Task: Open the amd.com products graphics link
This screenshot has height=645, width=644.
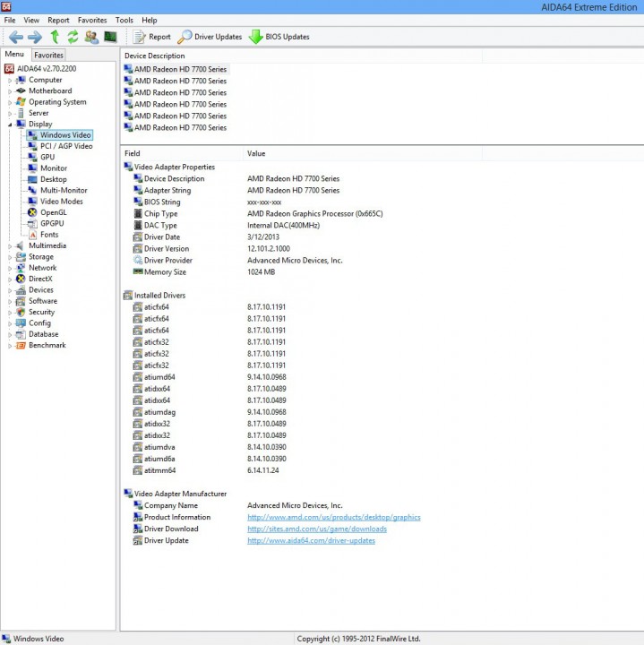Action: point(333,518)
